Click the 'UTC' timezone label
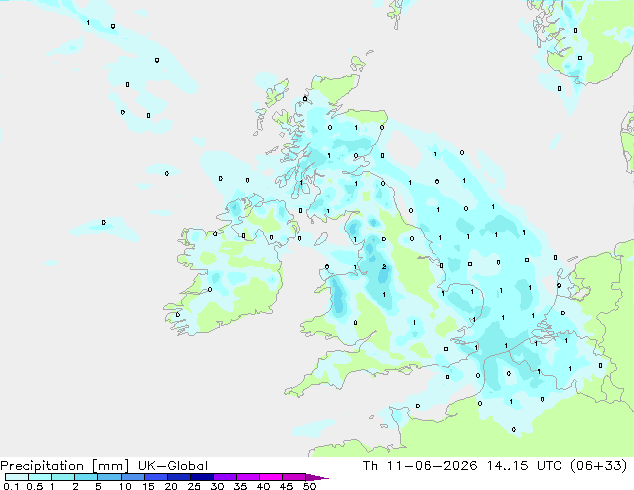 pos(549,466)
